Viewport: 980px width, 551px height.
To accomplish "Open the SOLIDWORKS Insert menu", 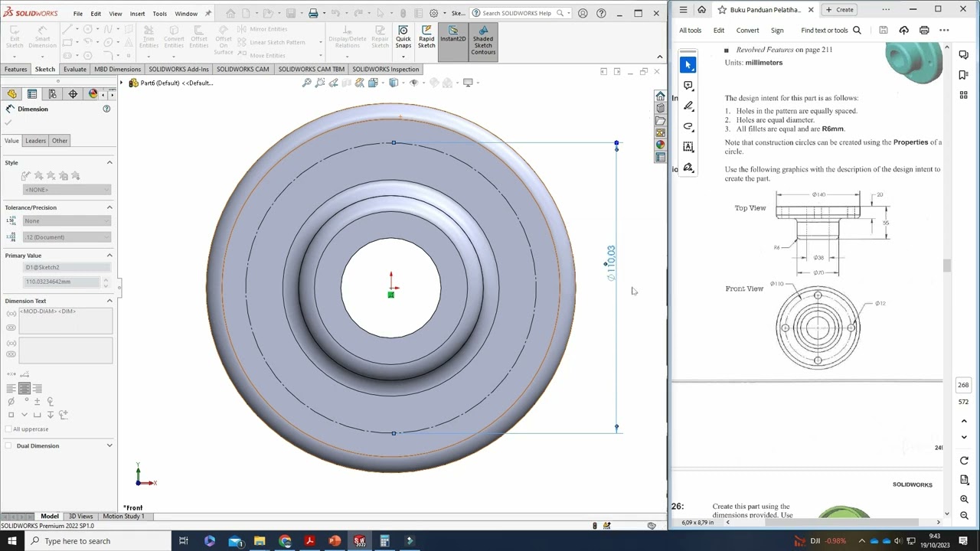I will [x=137, y=14].
